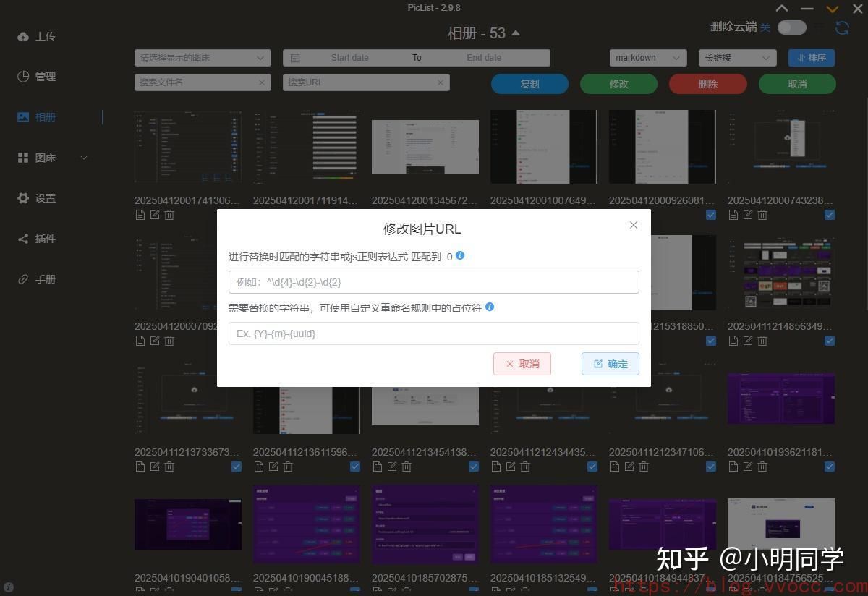Uncheck the checkbox for image 20250412000743238
Image resolution: width=868 pixels, height=596 pixels.
(x=830, y=215)
